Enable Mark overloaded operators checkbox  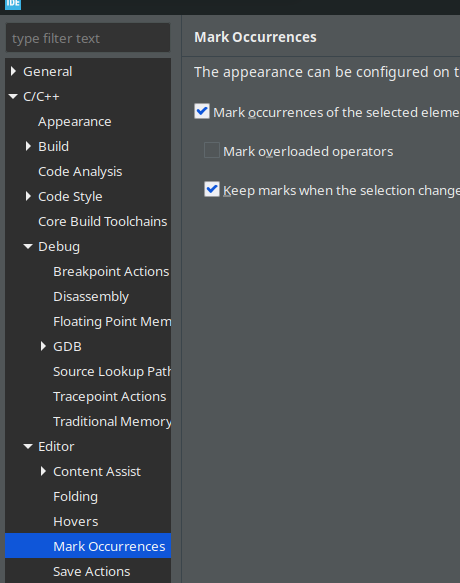click(x=212, y=151)
